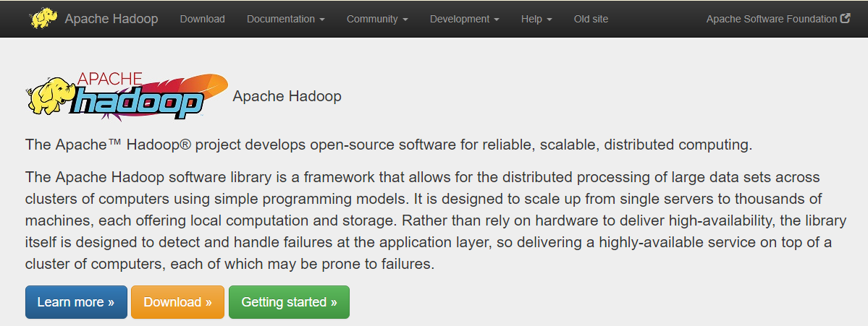The width and height of the screenshot is (868, 326).
Task: Click the green Getting started button
Action: pyautogui.click(x=289, y=302)
